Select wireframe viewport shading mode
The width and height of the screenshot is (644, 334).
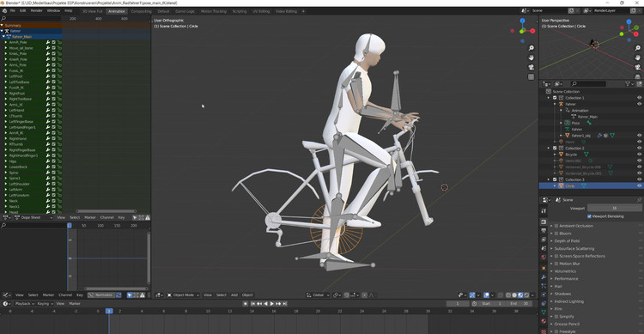508,295
